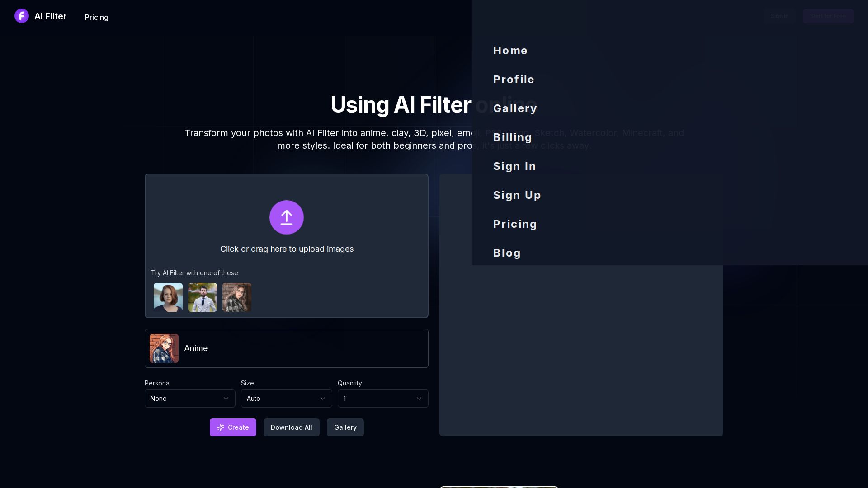
Task: Open Gallery from the navigation menu
Action: 515,108
